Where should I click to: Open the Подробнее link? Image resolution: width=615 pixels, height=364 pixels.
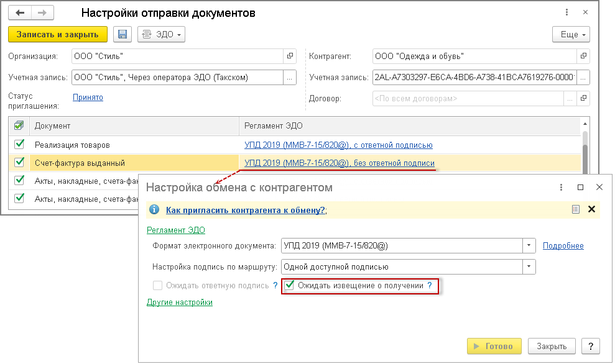563,246
